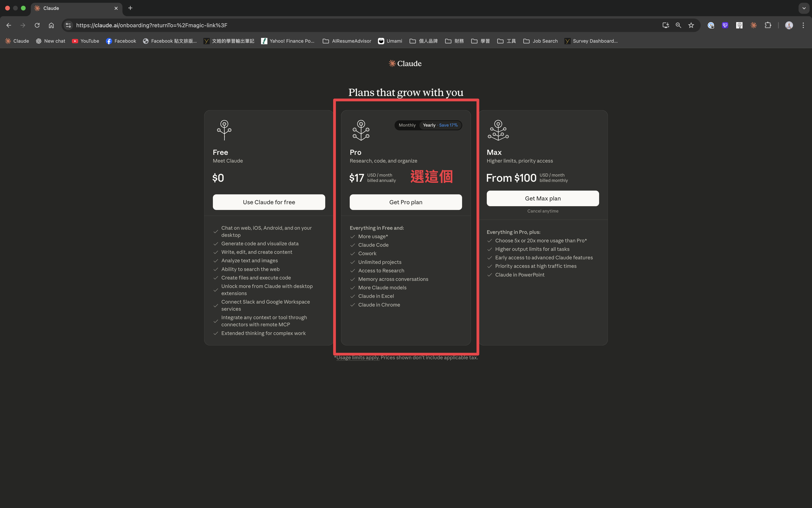The image size is (812, 508).
Task: Click the purple square extension icon
Action: point(725,25)
